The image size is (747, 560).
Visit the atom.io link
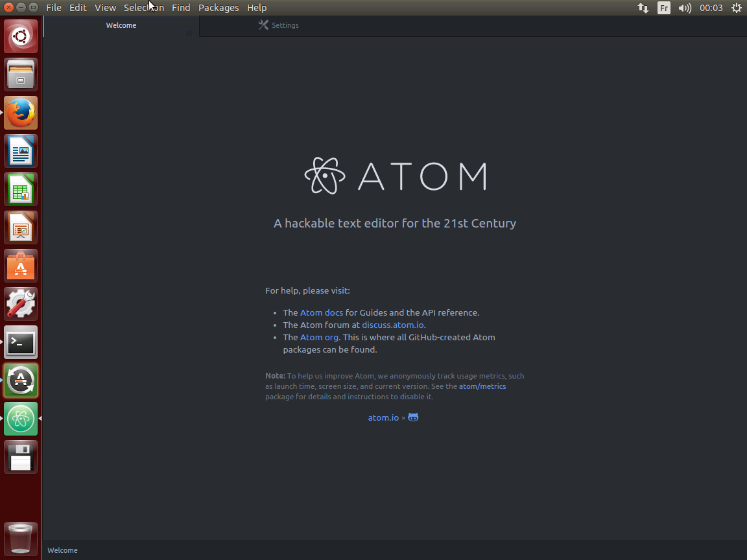tap(383, 417)
